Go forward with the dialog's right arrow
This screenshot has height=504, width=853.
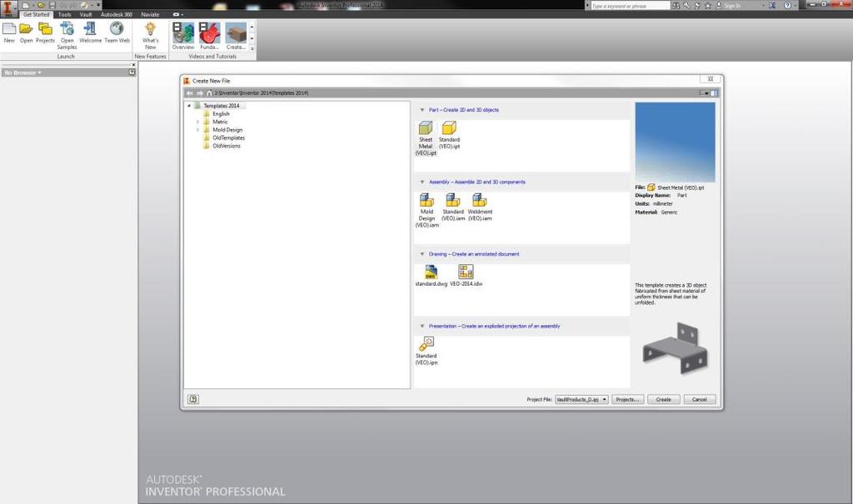pos(200,93)
